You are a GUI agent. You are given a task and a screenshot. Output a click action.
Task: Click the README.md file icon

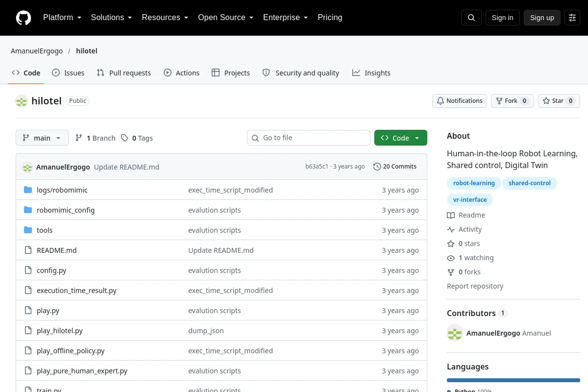coord(28,250)
